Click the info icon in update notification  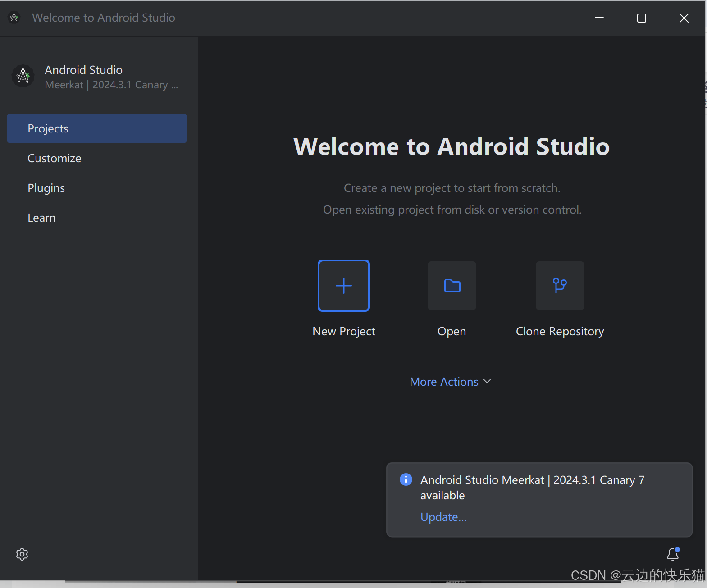pyautogui.click(x=406, y=479)
